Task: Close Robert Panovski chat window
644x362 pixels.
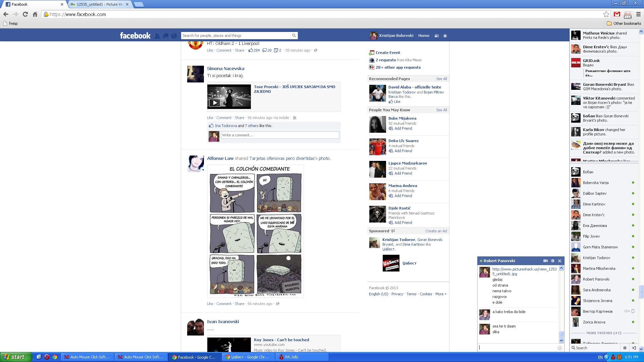Action: click(x=559, y=261)
